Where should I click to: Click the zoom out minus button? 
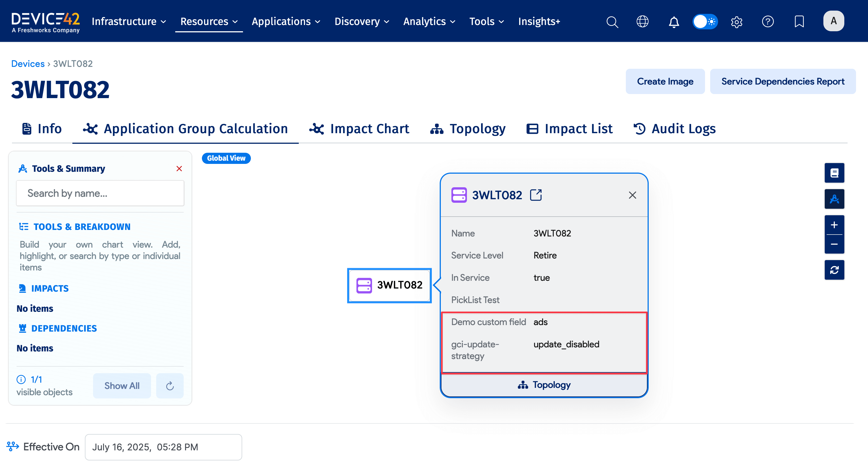pyautogui.click(x=834, y=244)
